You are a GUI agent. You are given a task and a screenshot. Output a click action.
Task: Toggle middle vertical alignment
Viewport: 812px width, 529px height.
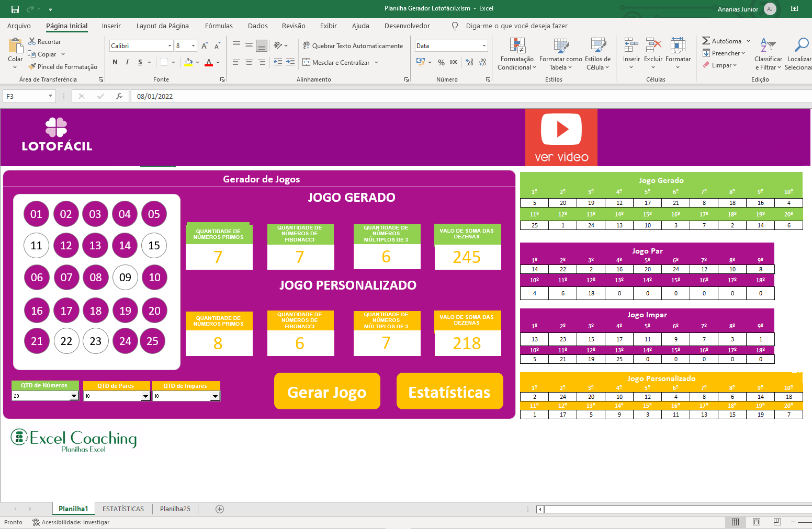(249, 45)
